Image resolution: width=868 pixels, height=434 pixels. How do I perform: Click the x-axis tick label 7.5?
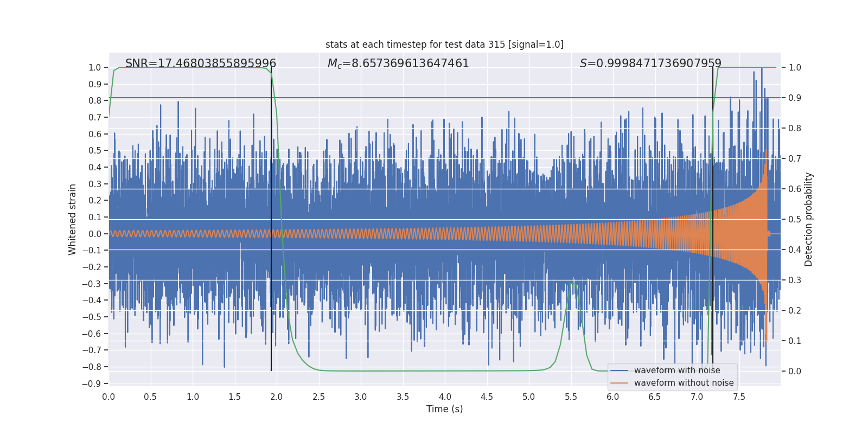coord(739,397)
